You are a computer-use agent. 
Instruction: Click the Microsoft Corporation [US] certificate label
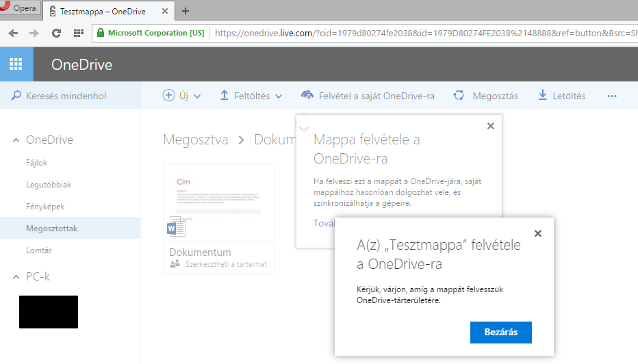156,33
